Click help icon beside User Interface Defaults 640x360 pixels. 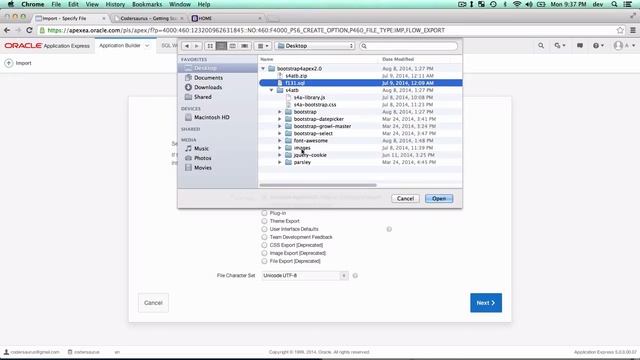389,229
